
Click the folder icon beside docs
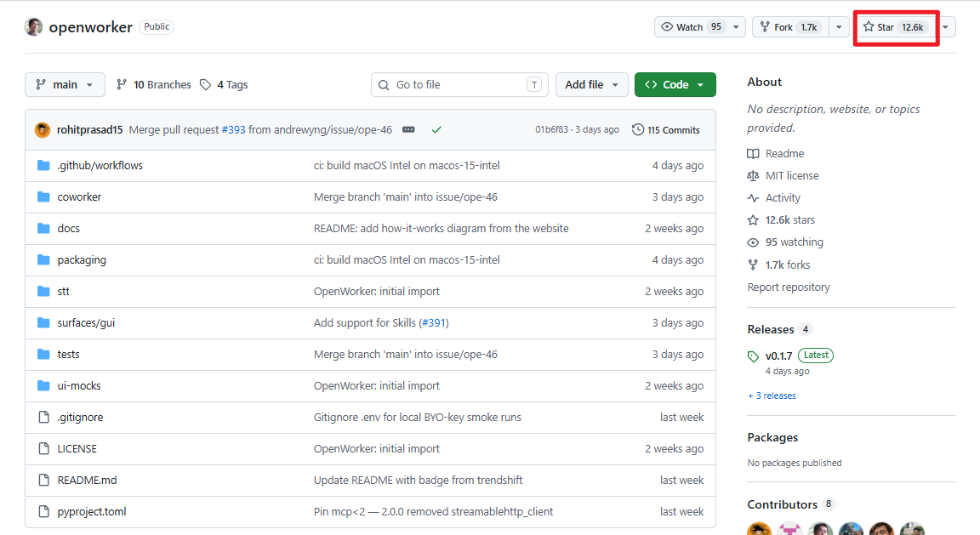pos(43,228)
